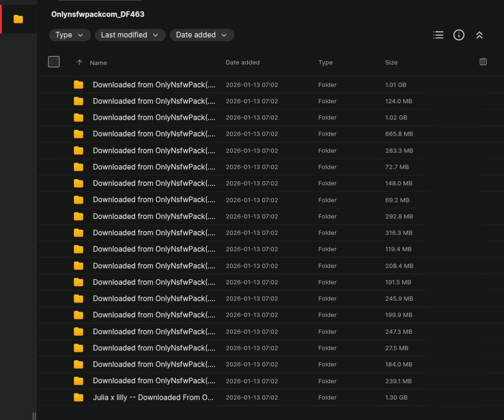The width and height of the screenshot is (504, 420).
Task: Select the folder icon of the 191.5 MB row
Action: (x=78, y=282)
